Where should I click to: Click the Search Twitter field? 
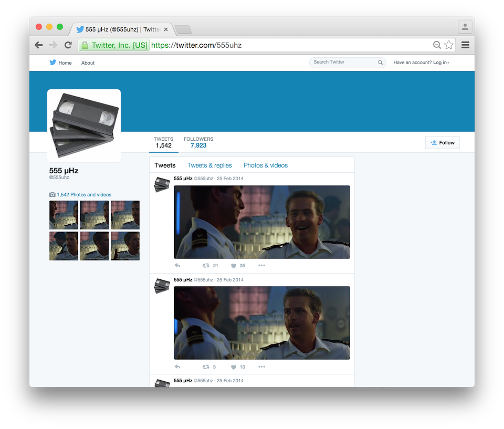[344, 62]
